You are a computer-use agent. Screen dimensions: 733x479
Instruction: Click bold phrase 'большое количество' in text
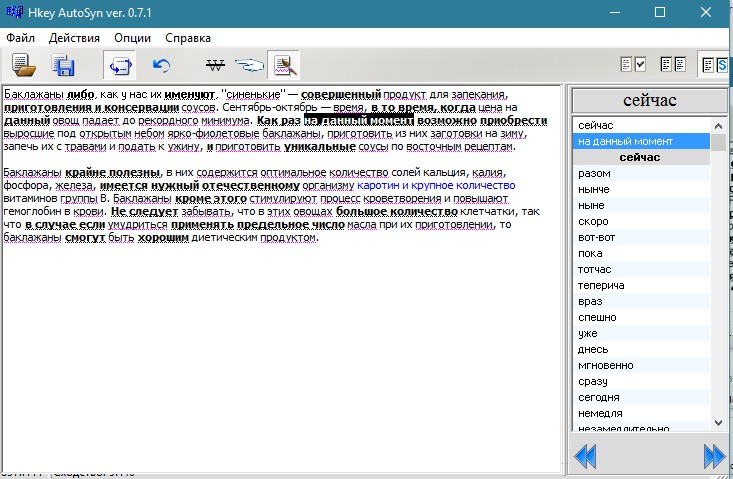click(x=397, y=212)
